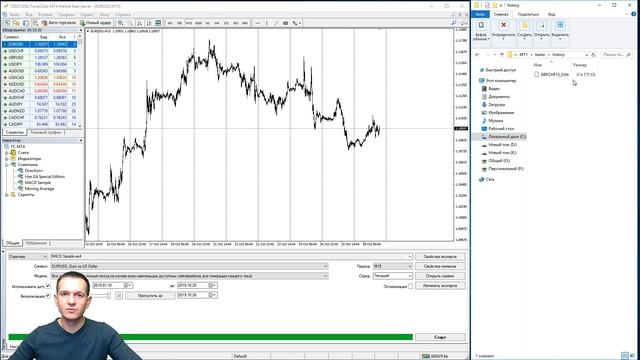
Task: Toggle the Optimization checkbox in tester
Action: pos(410,287)
